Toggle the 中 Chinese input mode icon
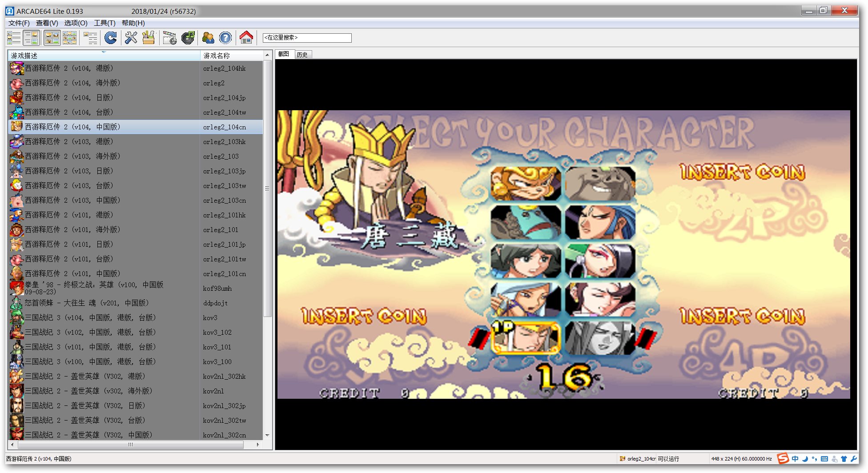 point(795,459)
